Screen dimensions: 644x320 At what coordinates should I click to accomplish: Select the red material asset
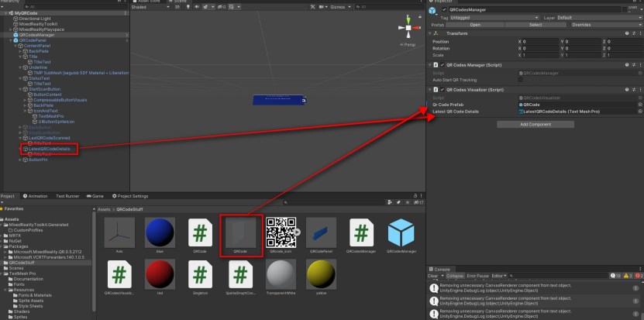click(x=160, y=277)
